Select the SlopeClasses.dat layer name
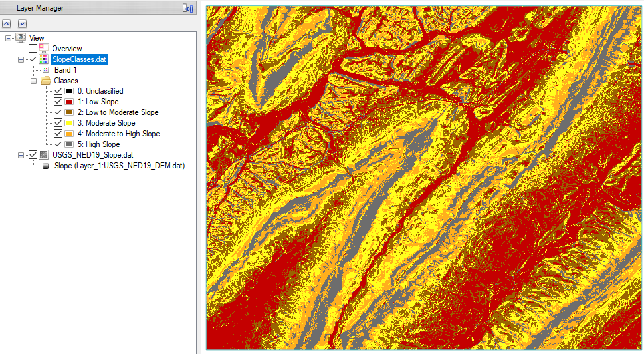 [x=79, y=59]
